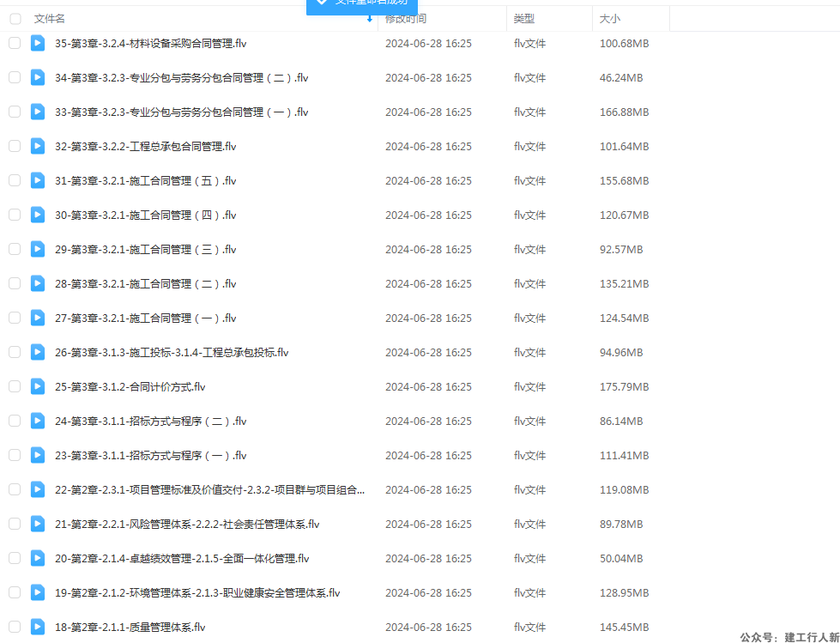Sort the list by 类型 column header
Screen dimensions: 840x643
pyautogui.click(x=524, y=19)
